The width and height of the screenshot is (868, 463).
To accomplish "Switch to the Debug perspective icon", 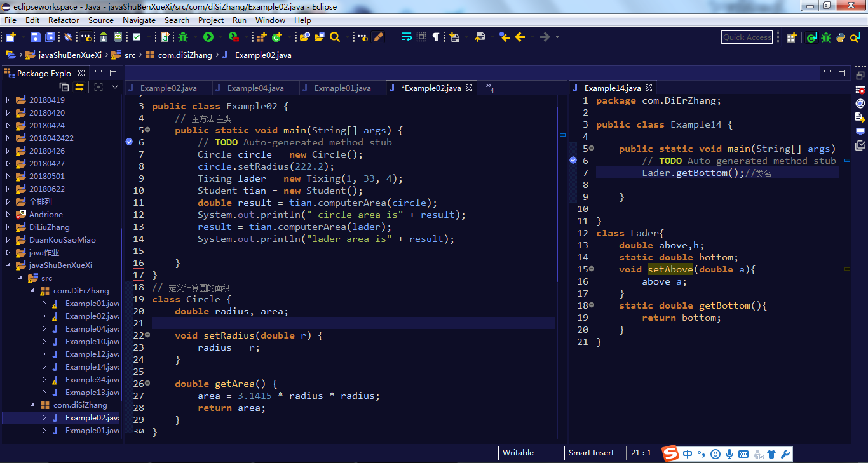I will (826, 37).
